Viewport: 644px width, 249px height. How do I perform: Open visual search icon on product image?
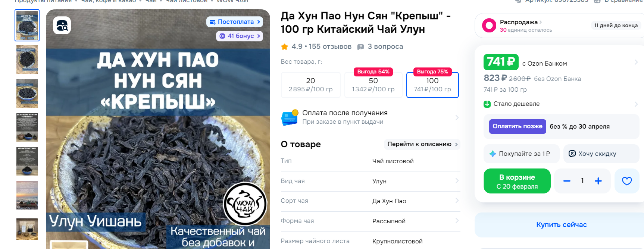click(62, 25)
